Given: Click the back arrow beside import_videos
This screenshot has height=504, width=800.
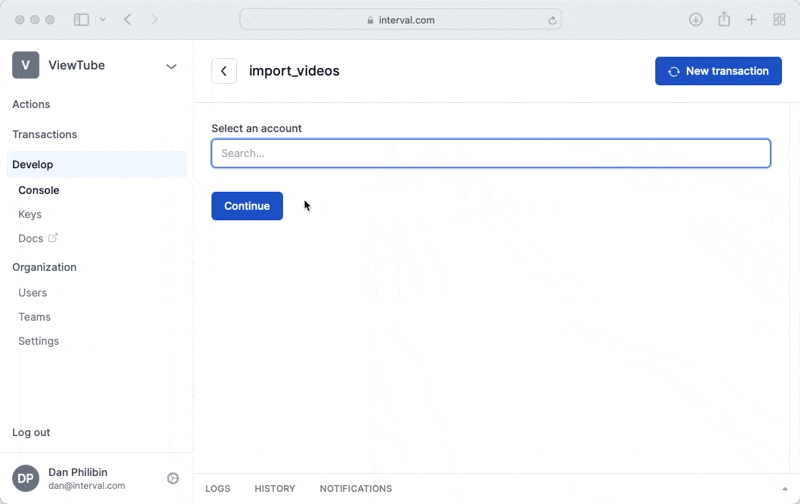Looking at the screenshot, I should click(x=224, y=71).
